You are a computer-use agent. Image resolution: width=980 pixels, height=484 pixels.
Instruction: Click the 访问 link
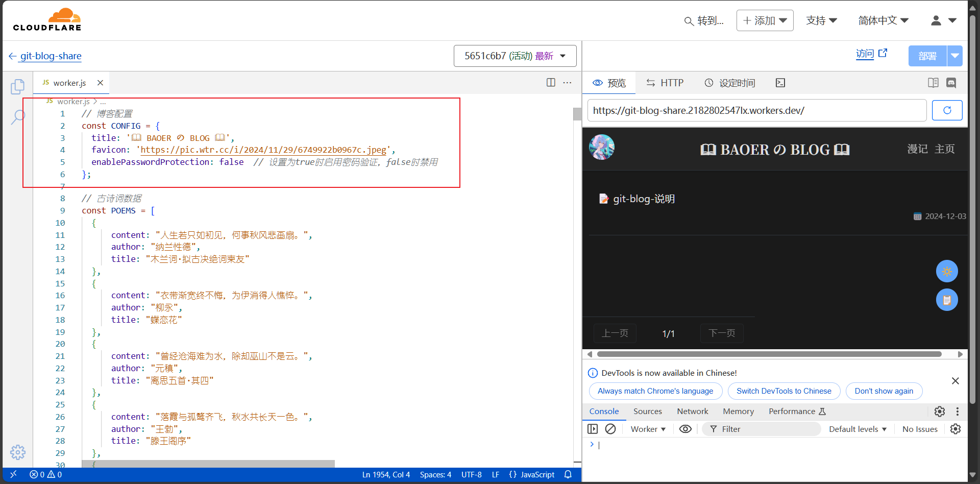[x=865, y=54]
